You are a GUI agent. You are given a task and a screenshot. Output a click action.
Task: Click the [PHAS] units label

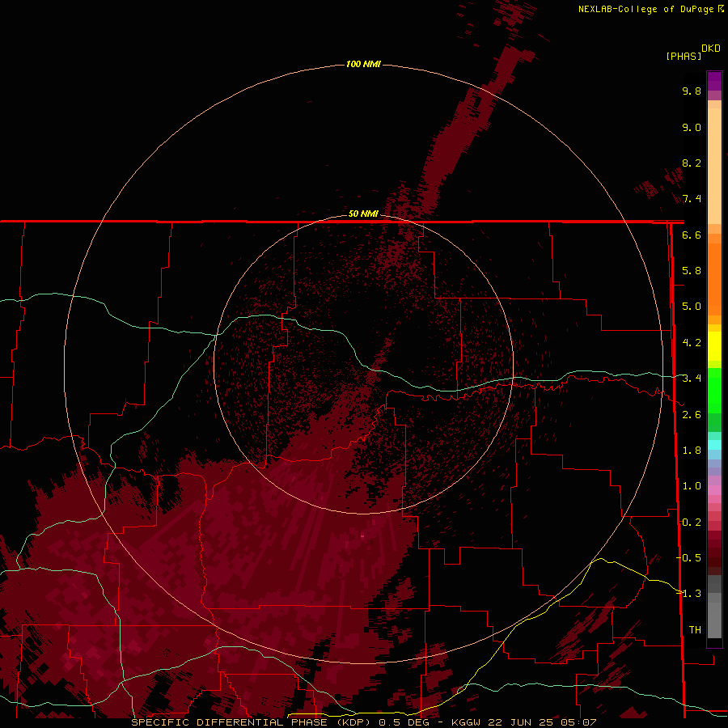684,57
